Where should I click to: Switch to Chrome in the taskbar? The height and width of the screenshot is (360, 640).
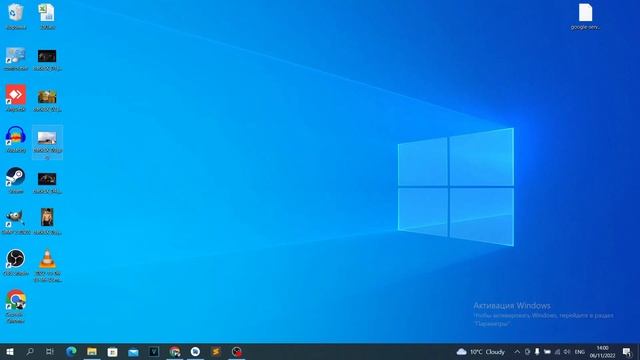coord(175,351)
